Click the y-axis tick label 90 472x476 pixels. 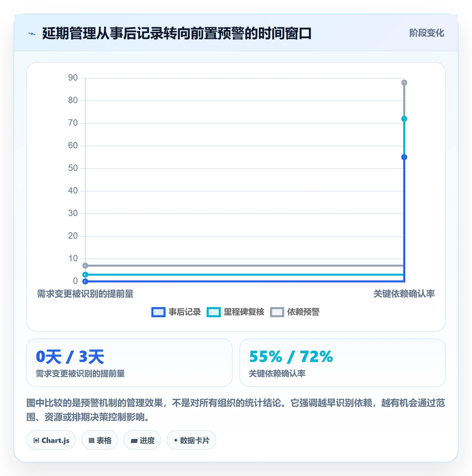point(73,78)
